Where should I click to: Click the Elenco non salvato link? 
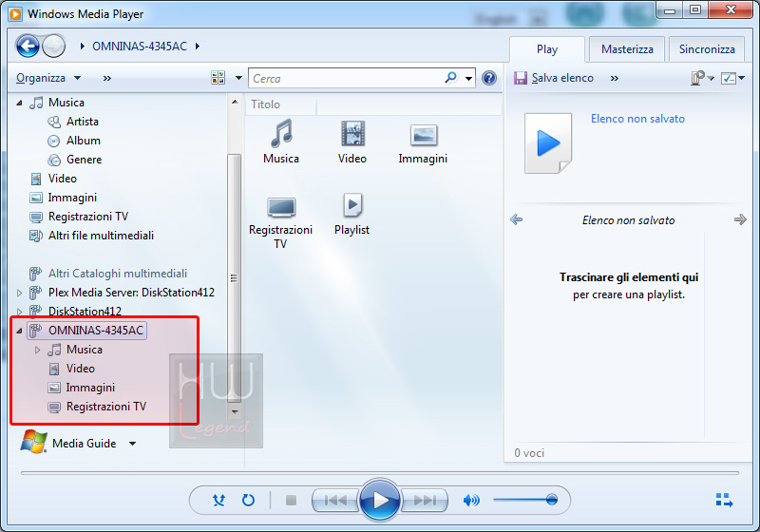pos(637,119)
